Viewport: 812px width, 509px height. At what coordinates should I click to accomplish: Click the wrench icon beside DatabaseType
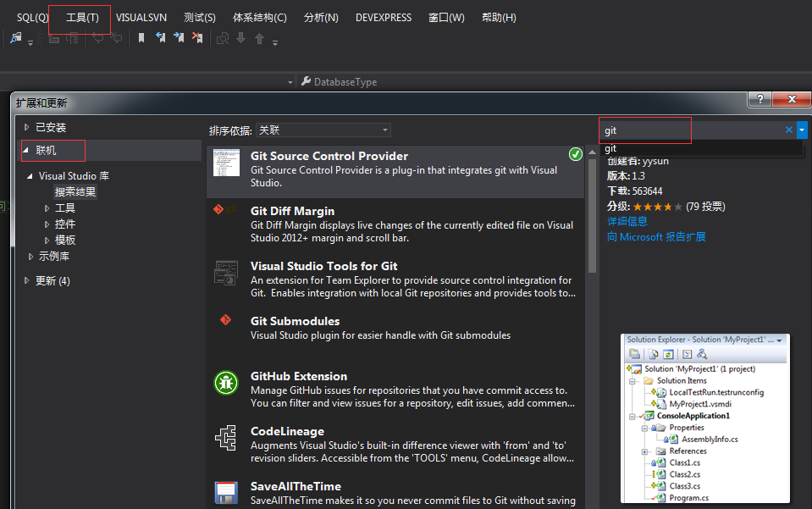[x=306, y=81]
